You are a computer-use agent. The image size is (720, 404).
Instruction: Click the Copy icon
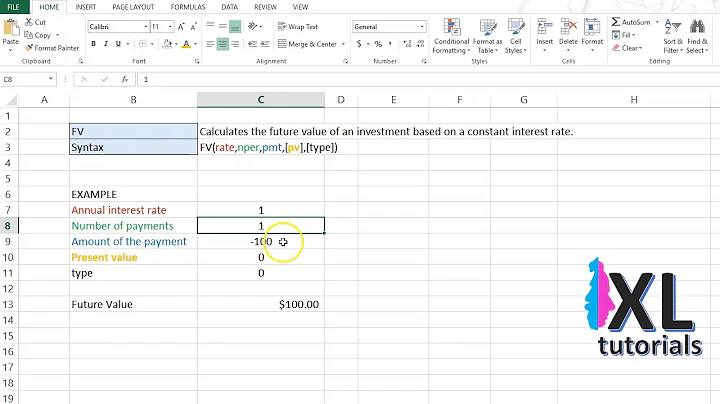pyautogui.click(x=28, y=35)
